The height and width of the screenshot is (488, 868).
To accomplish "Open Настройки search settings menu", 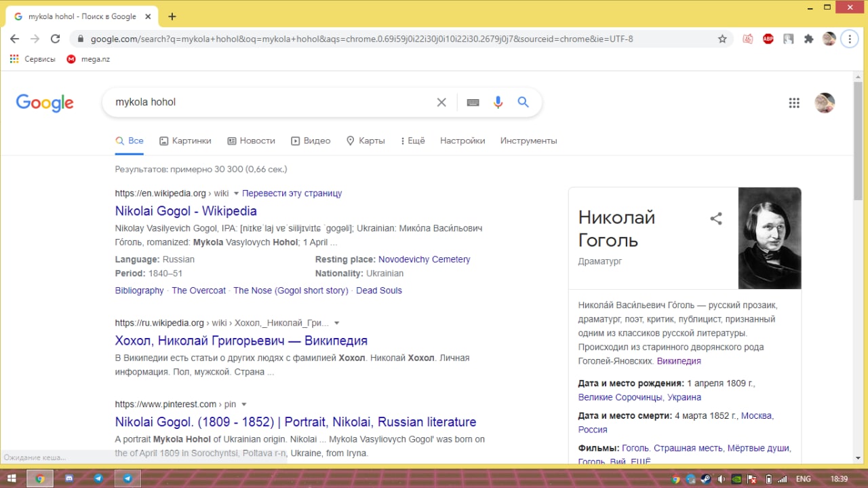I will click(462, 140).
